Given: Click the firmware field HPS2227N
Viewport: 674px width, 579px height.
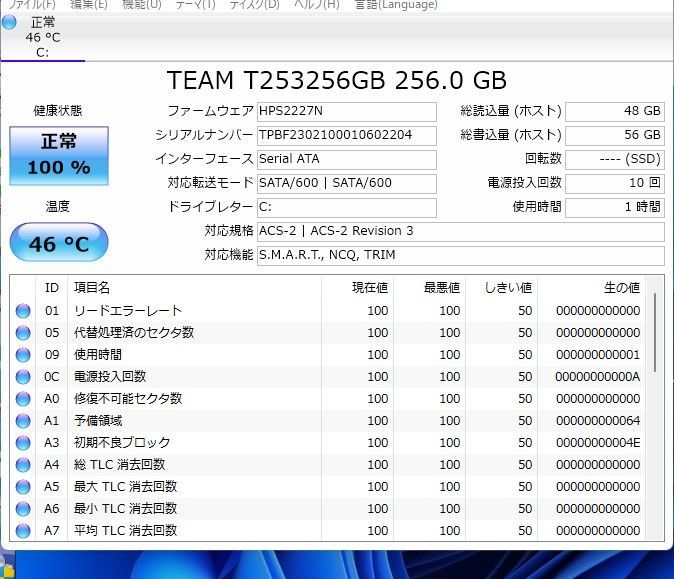Looking at the screenshot, I should pos(346,111).
